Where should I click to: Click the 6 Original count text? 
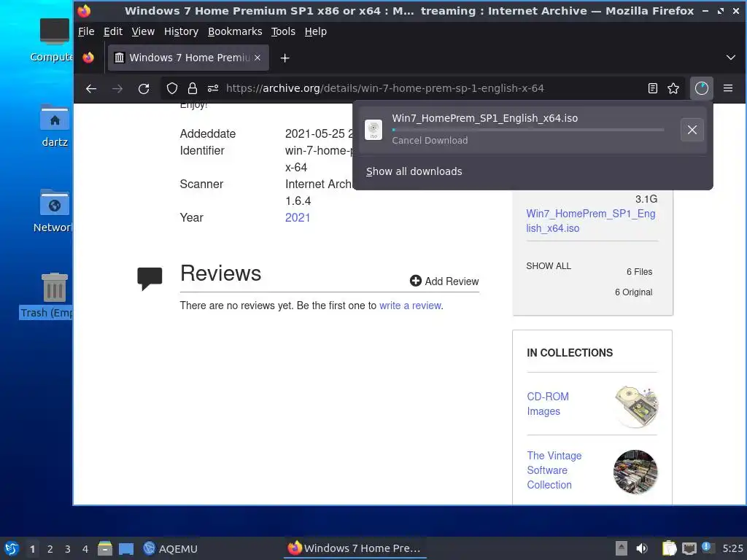point(634,292)
